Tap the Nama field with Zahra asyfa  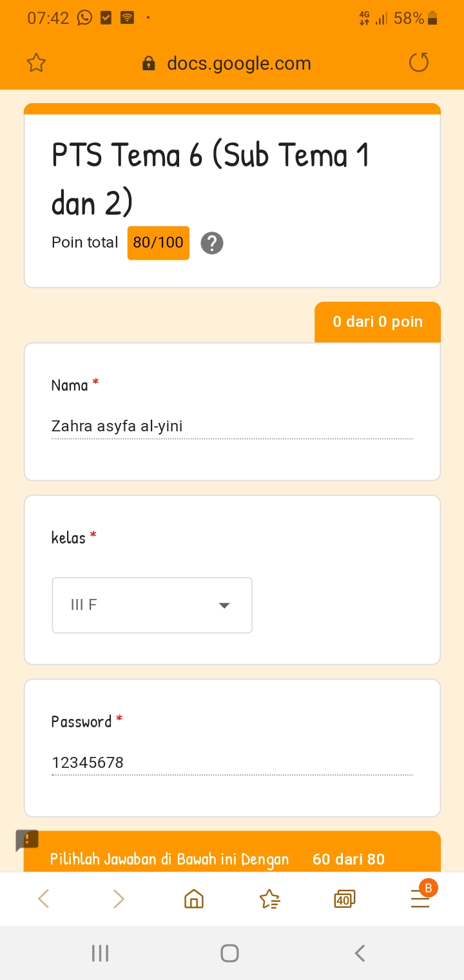[232, 426]
